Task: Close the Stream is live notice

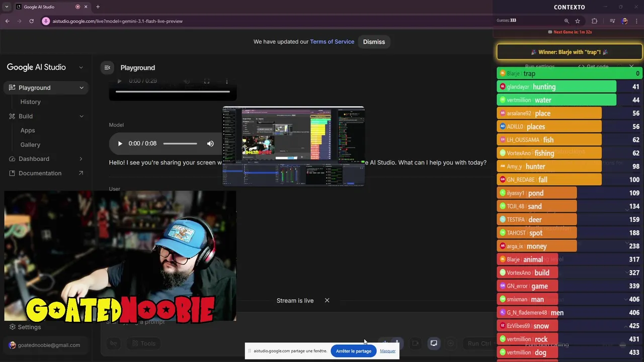Action: coord(327,300)
